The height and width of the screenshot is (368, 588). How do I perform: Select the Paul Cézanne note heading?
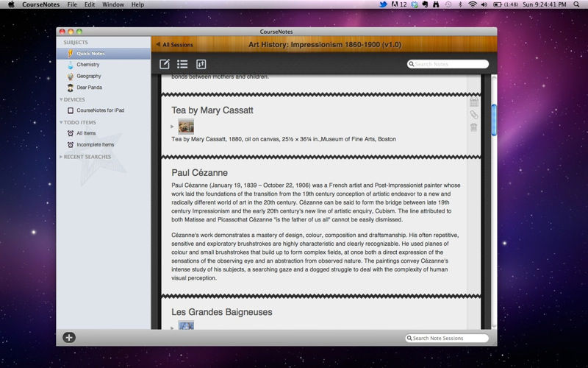point(199,173)
